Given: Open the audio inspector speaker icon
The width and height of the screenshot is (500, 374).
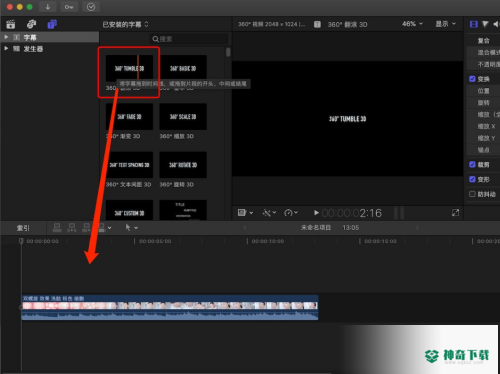Looking at the screenshot, I should [496, 24].
